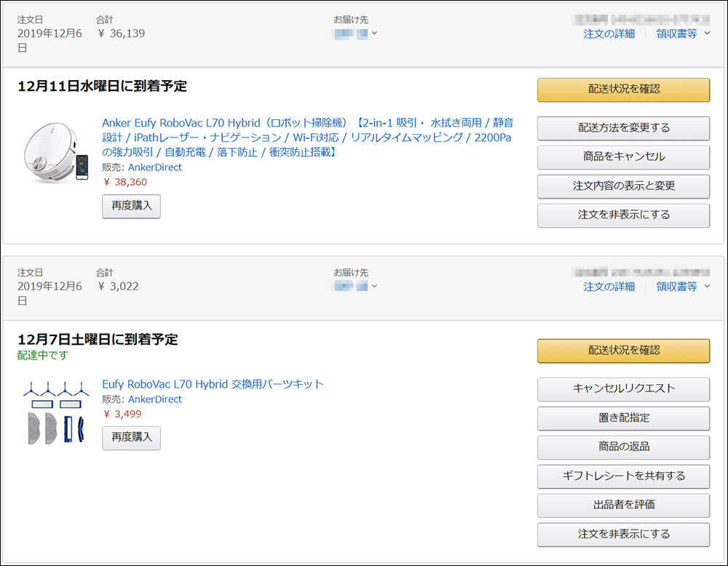The width and height of the screenshot is (728, 566).
Task: Hide the ¥36,139 order with 注文を非表示にする
Action: (624, 215)
